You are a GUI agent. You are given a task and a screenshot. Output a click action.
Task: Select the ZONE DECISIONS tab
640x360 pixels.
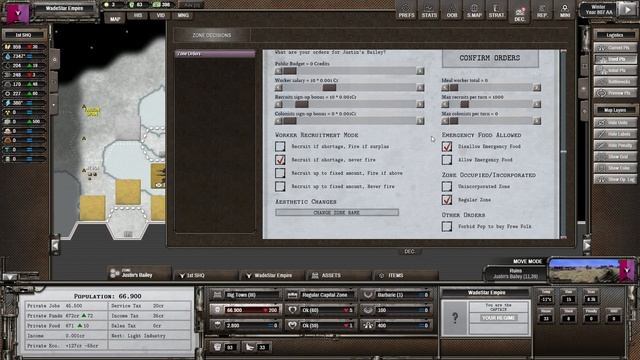click(x=211, y=36)
